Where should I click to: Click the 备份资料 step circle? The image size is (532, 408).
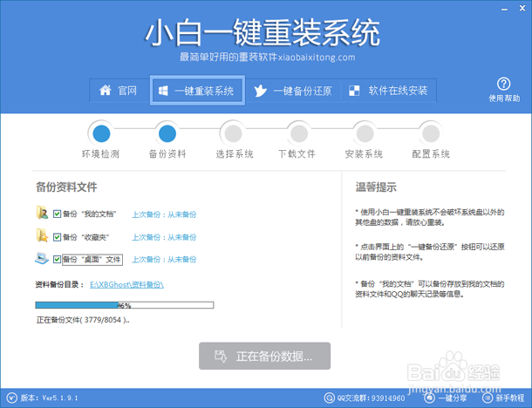(x=167, y=133)
